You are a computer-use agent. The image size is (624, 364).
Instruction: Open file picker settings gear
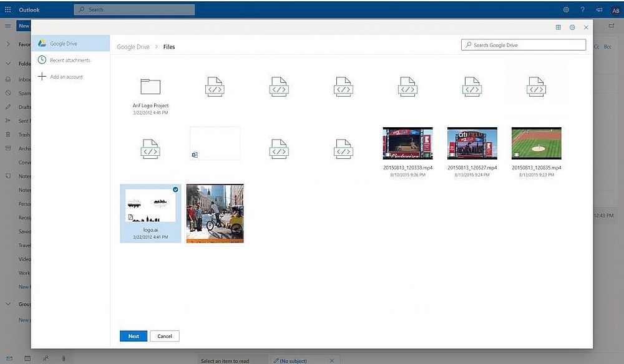[572, 27]
